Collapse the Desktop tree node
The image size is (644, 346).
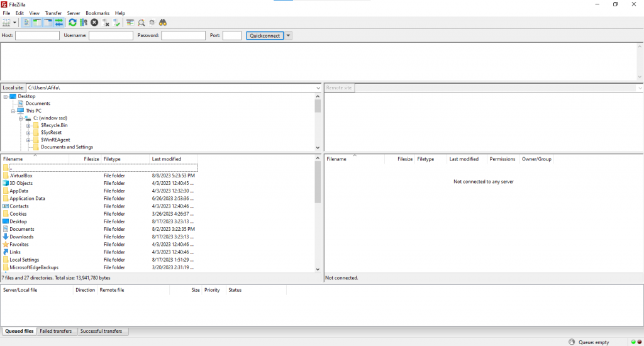(6, 97)
